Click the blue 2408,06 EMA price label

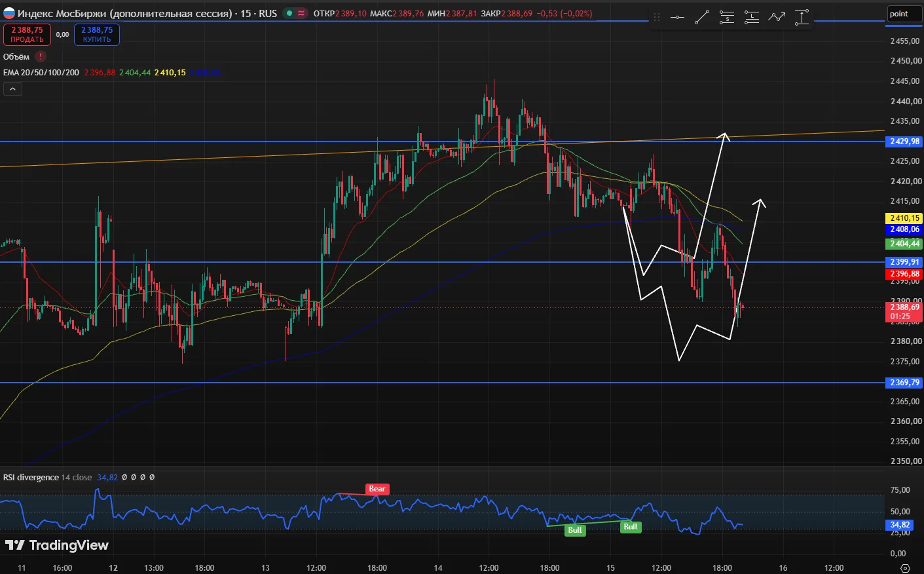click(x=904, y=230)
